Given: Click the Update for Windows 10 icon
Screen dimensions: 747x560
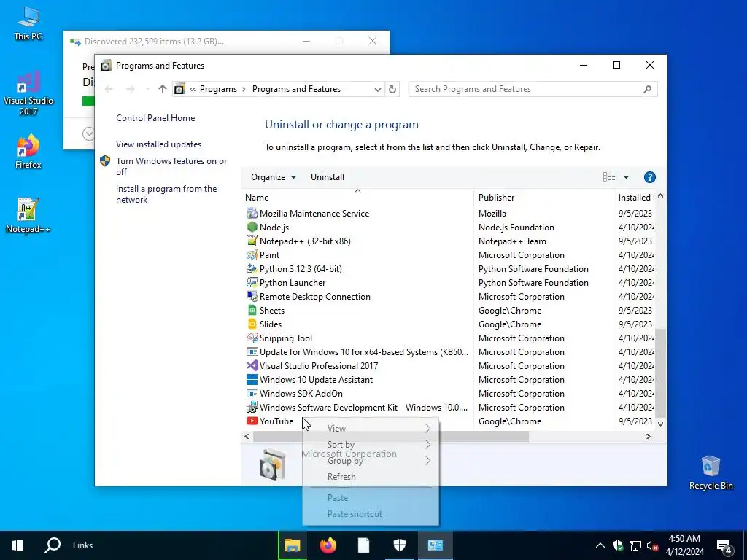Looking at the screenshot, I should 252,352.
